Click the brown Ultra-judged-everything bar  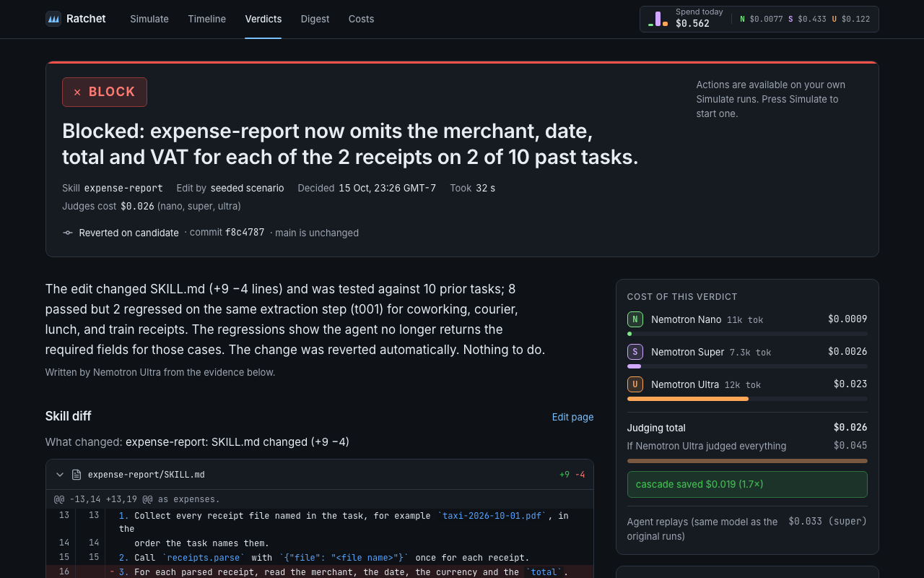tap(747, 461)
